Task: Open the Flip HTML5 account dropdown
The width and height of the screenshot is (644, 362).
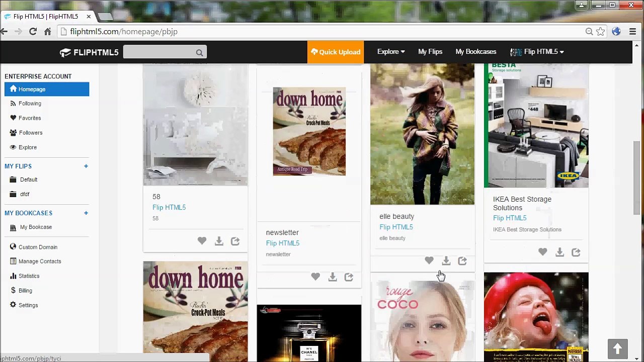Action: click(x=537, y=52)
